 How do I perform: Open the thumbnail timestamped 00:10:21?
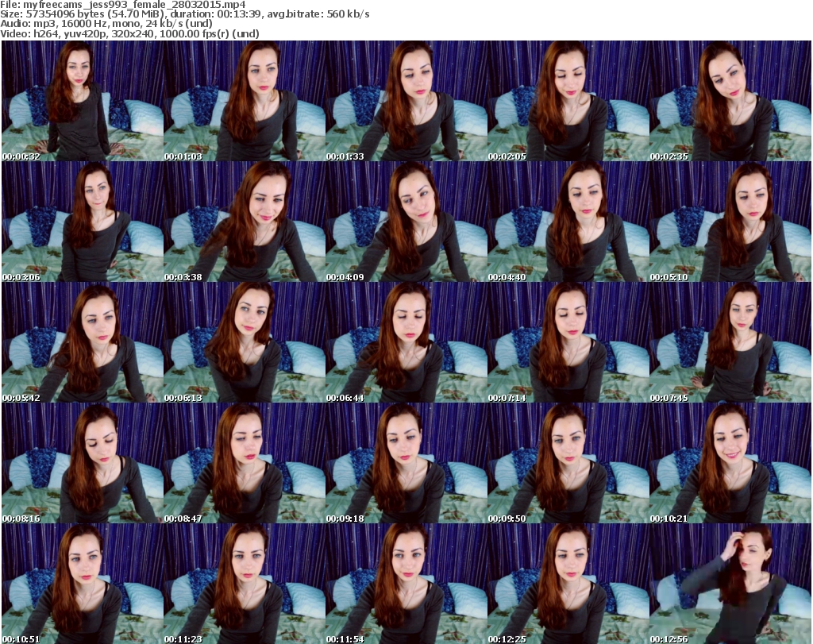point(730,463)
